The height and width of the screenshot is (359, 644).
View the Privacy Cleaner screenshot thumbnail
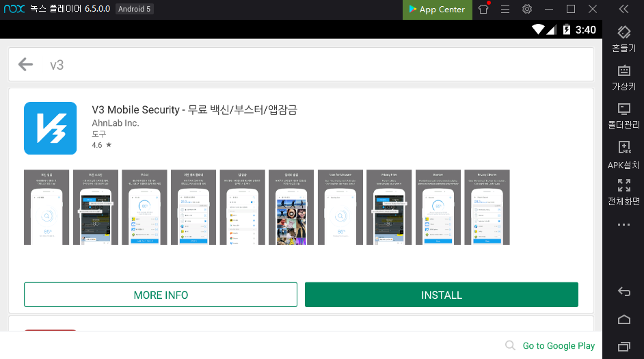pos(487,207)
